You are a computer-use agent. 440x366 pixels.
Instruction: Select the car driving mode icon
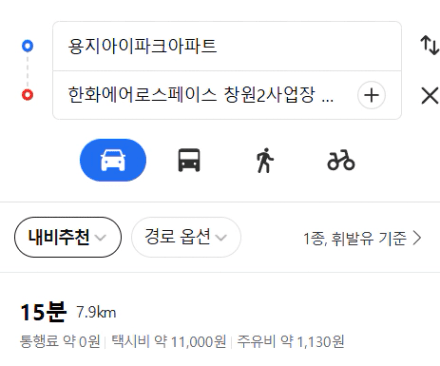pyautogui.click(x=113, y=160)
